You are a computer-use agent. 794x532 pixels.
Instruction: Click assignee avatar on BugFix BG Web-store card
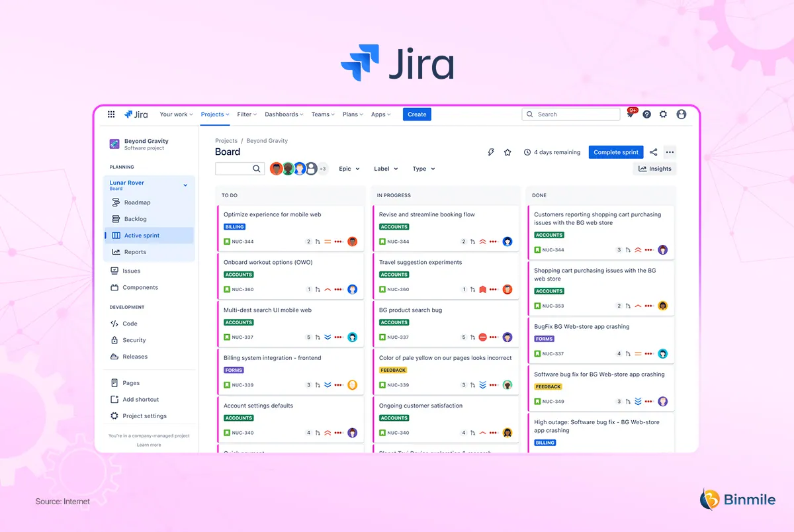663,353
